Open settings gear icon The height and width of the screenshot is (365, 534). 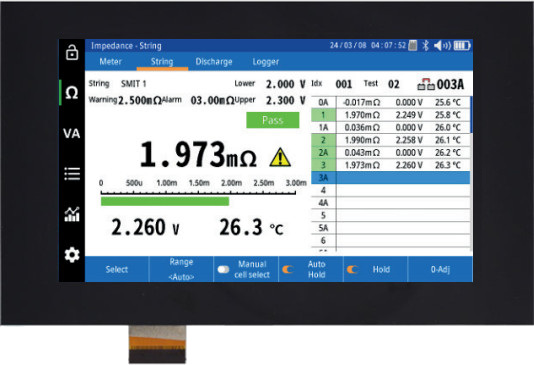72,255
